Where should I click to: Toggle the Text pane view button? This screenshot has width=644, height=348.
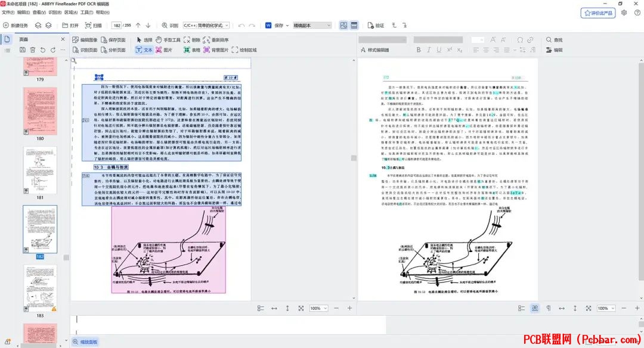354,26
